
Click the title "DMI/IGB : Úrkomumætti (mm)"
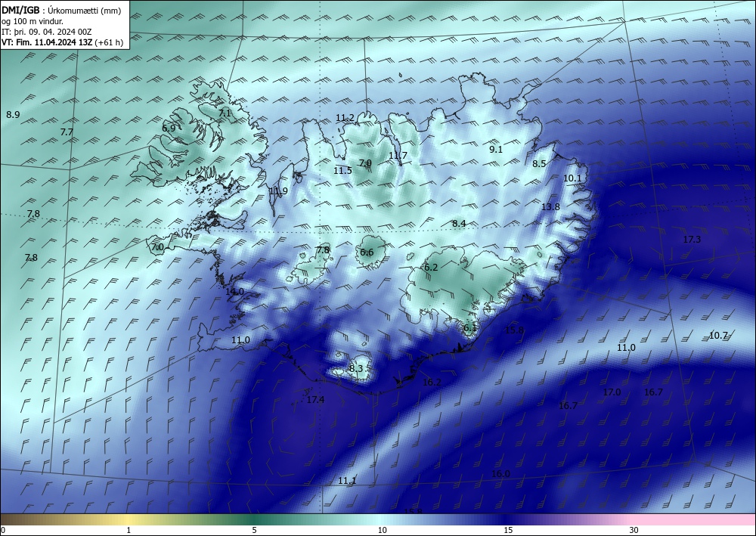tap(61, 11)
